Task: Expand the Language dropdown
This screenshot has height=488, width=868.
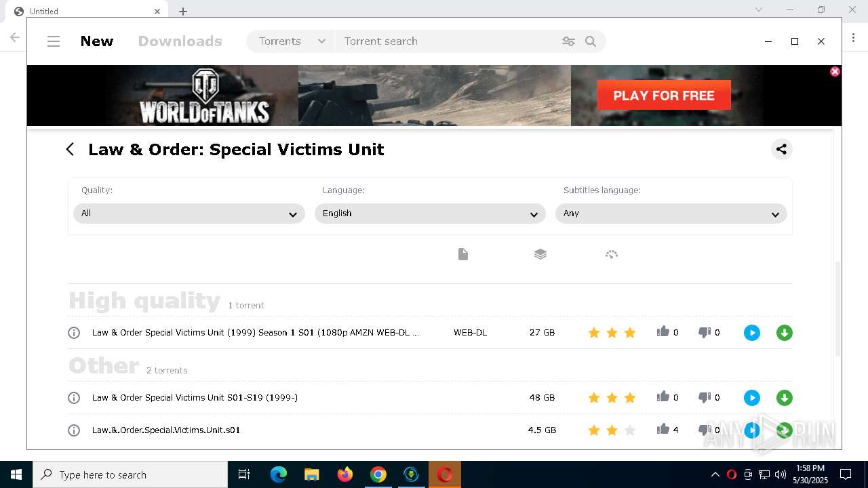Action: [430, 213]
